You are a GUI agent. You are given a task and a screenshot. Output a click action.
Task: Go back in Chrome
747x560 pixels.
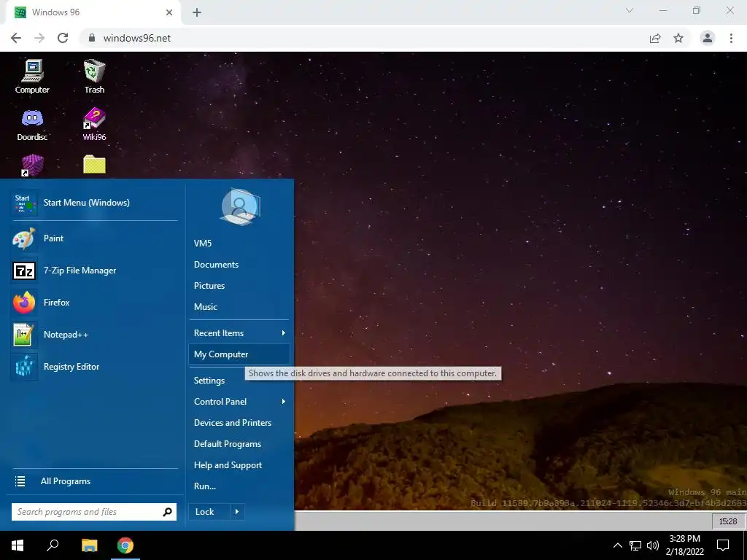click(16, 38)
